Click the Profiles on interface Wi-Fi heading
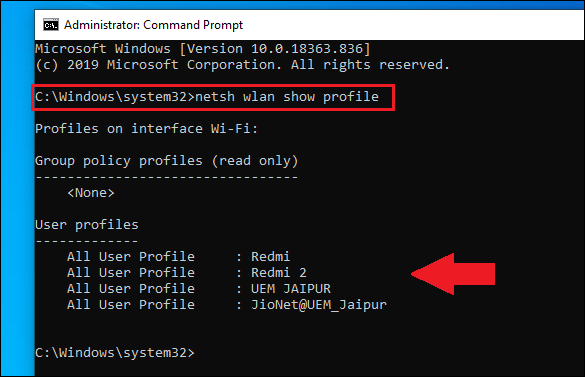 coord(146,128)
